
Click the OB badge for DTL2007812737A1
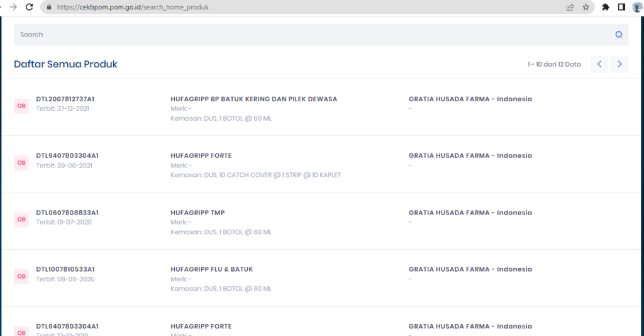pyautogui.click(x=21, y=106)
